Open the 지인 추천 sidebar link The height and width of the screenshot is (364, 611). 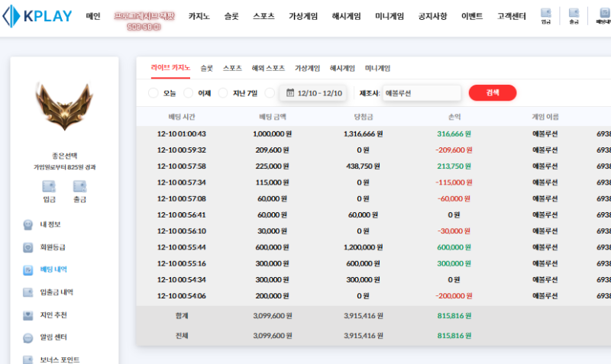(x=53, y=315)
